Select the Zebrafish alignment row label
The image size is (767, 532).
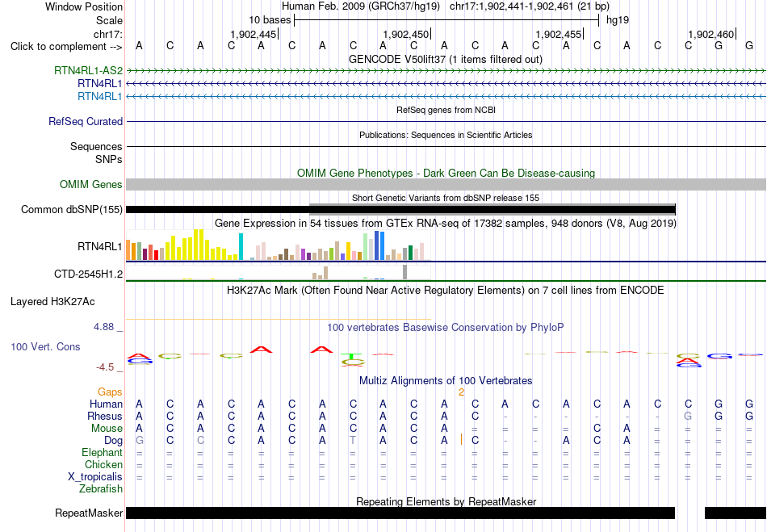tap(101, 488)
